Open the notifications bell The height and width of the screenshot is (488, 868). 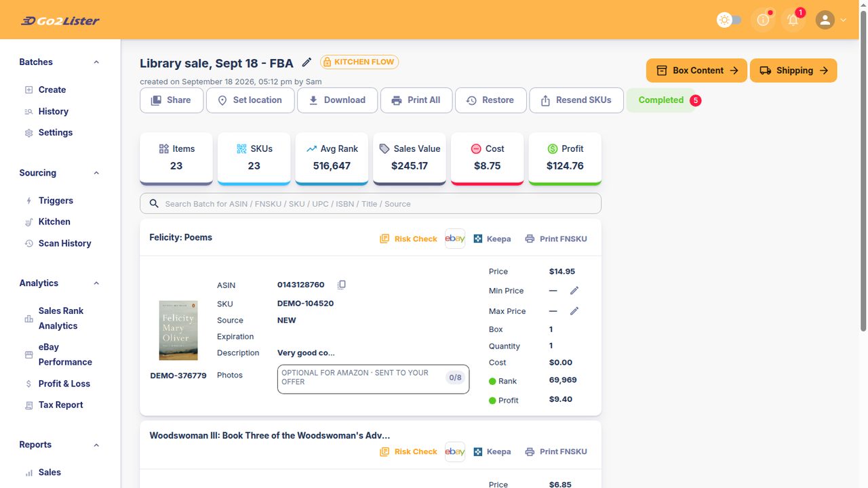[793, 20]
